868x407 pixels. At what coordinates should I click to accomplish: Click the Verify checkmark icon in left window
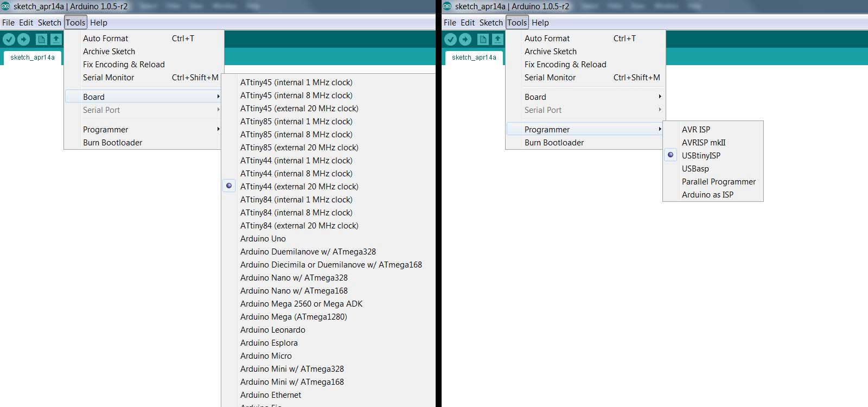click(9, 39)
